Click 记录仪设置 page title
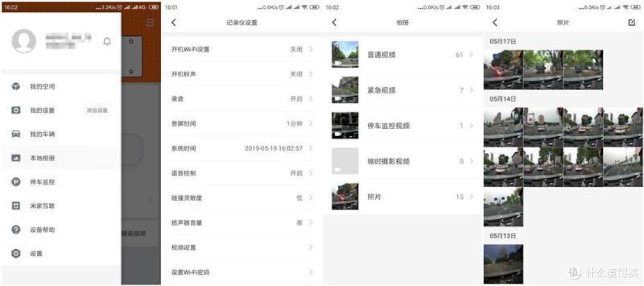This screenshot has height=286, width=644. [x=242, y=23]
